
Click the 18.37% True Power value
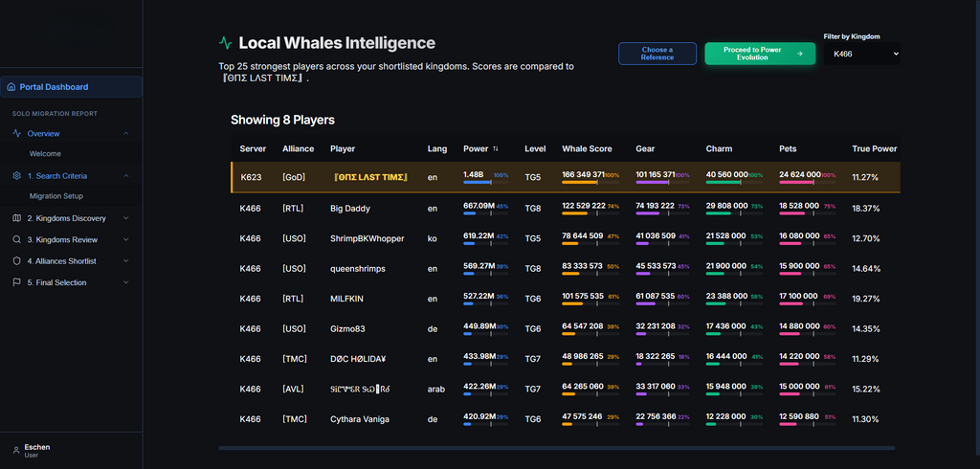[x=865, y=209]
